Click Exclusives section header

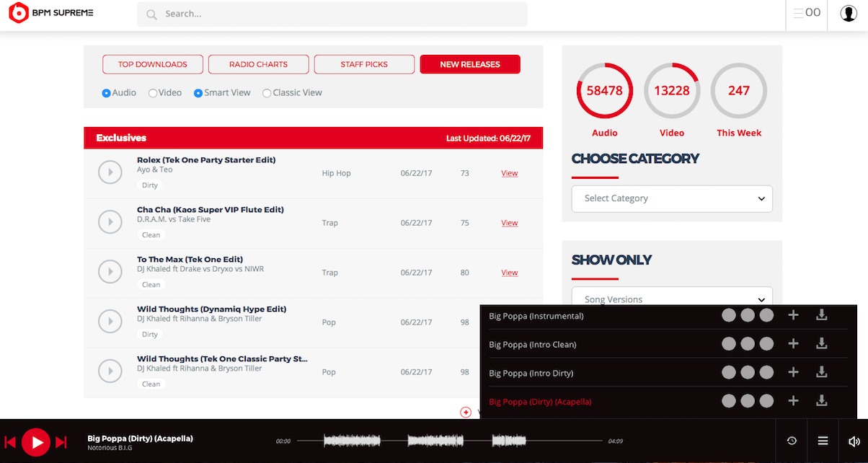click(x=314, y=138)
